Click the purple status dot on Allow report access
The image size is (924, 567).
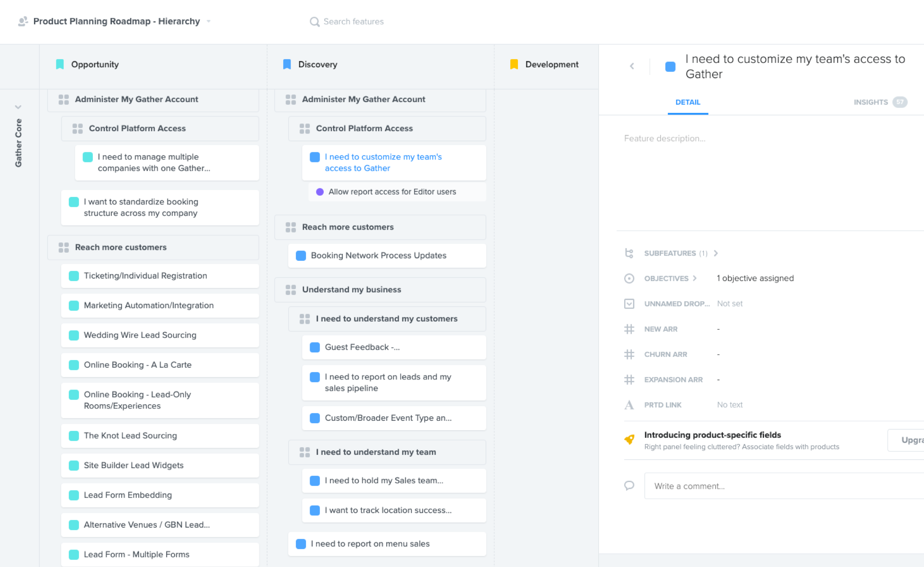[320, 192]
